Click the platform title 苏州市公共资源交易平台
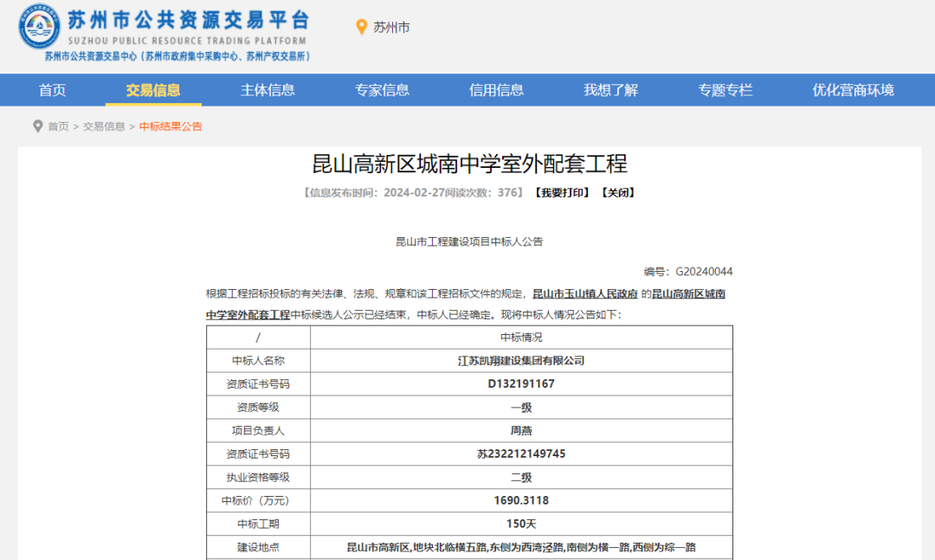 188,21
